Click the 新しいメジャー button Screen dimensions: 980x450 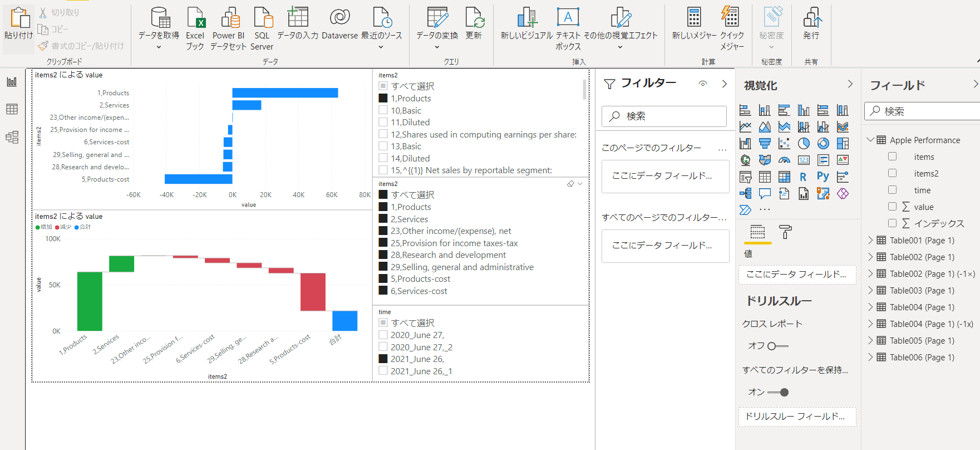pos(694,23)
